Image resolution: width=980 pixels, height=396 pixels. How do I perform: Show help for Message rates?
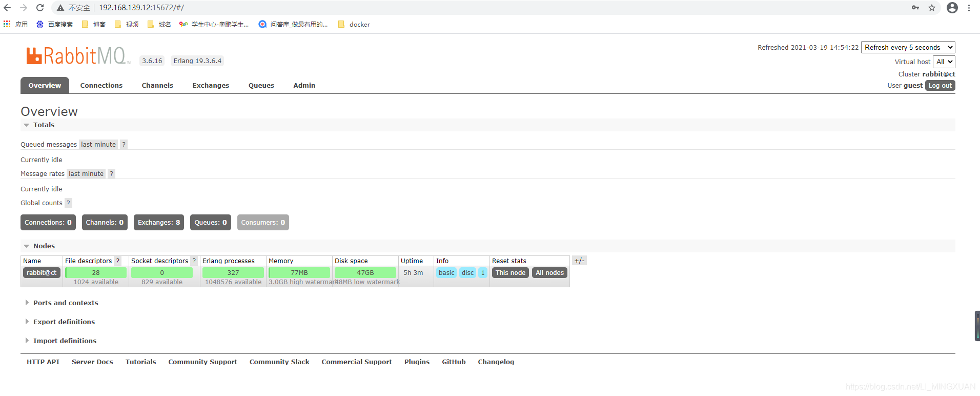tap(111, 173)
